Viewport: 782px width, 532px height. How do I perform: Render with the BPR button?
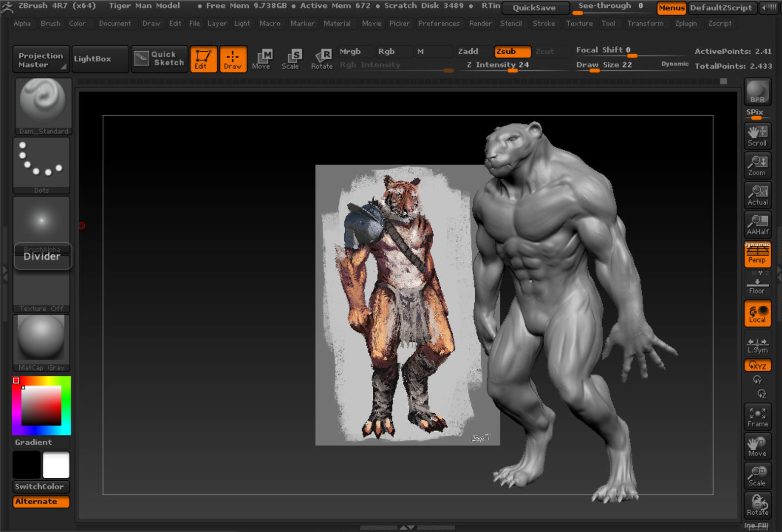pos(757,92)
